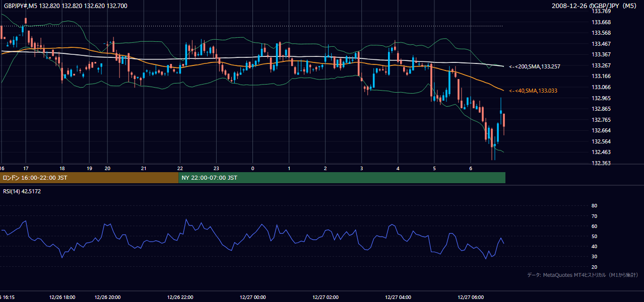This screenshot has width=644, height=302.
Task: Click RSI scale value 20
Action: (594, 267)
